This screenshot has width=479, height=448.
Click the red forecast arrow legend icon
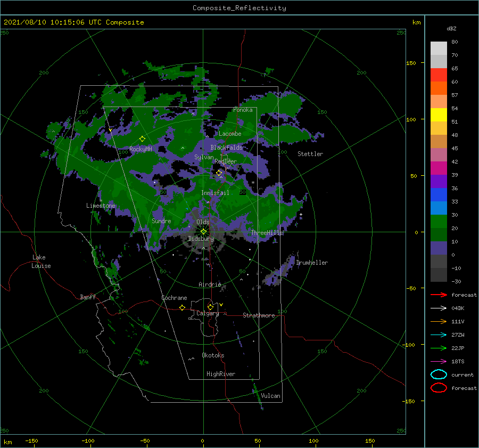[x=439, y=295]
